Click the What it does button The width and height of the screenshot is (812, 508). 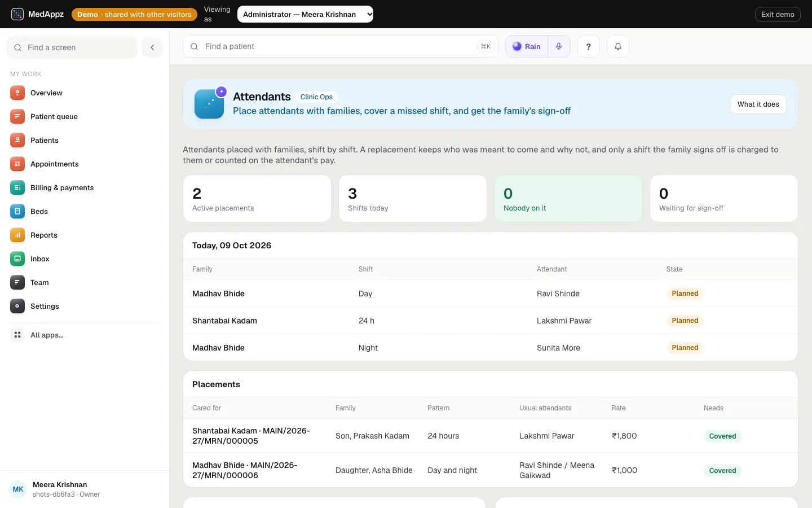coord(758,104)
